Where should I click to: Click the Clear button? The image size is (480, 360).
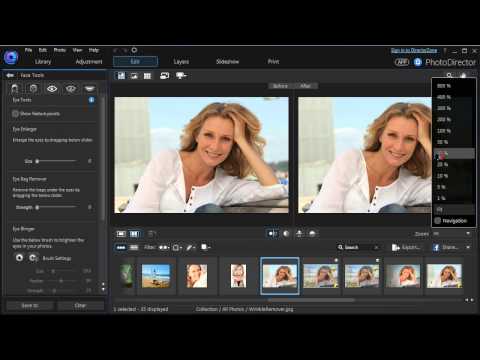(x=80, y=305)
